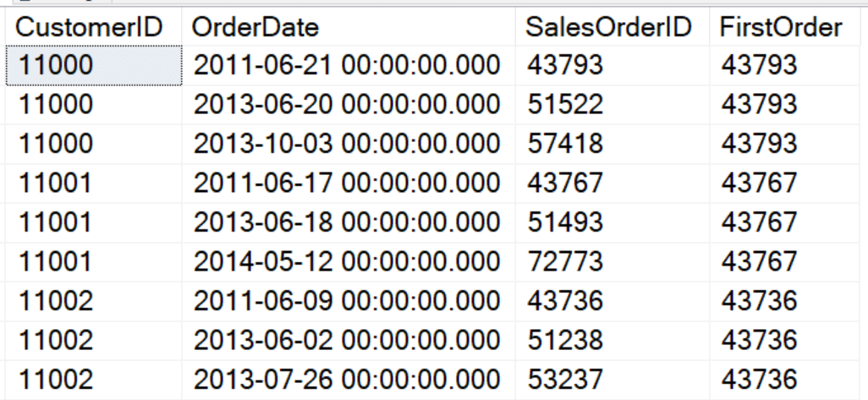This screenshot has height=400, width=868.
Task: Select the CustomerID column header
Action: click(x=94, y=26)
